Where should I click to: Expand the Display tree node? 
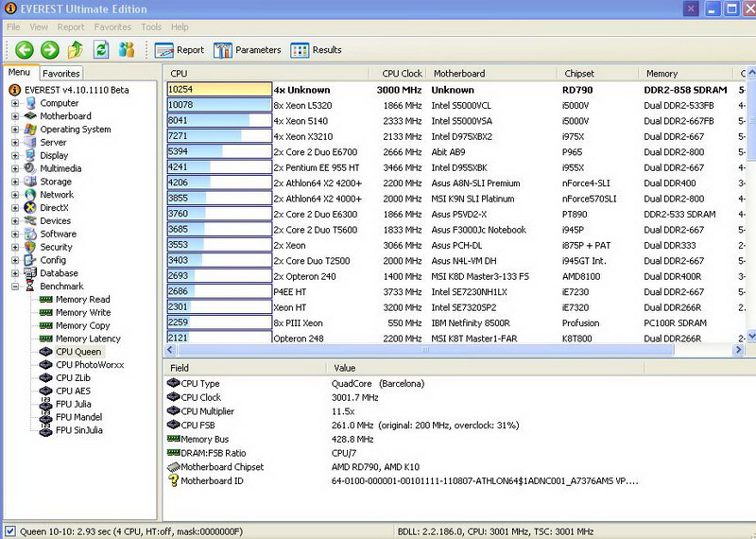click(15, 155)
